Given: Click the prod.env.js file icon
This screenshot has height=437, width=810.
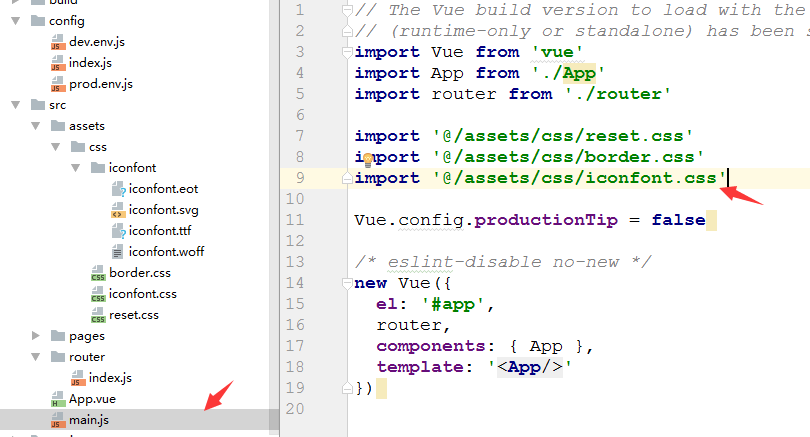Looking at the screenshot, I should pyautogui.click(x=58, y=84).
